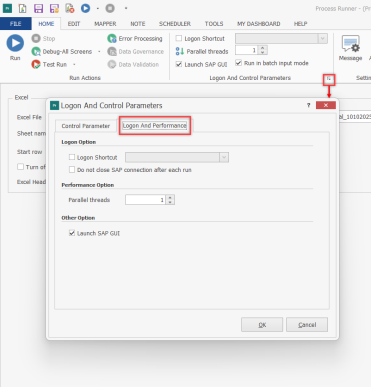The image size is (371, 387).
Task: Increase dialog Parallel threads value
Action: [x=170, y=198]
